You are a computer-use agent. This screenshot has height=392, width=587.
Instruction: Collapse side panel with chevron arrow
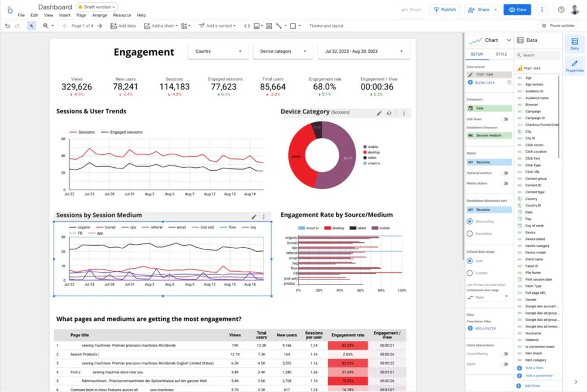[575, 382]
